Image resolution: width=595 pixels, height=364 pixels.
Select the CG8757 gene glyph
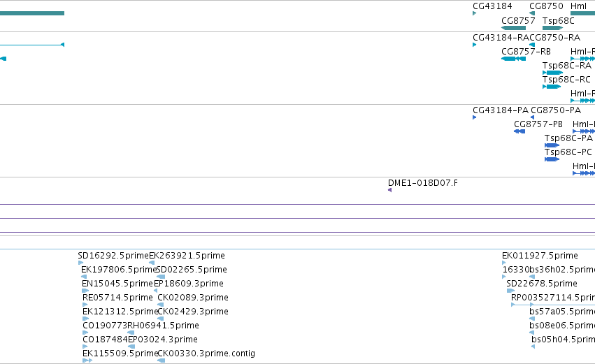point(513,28)
